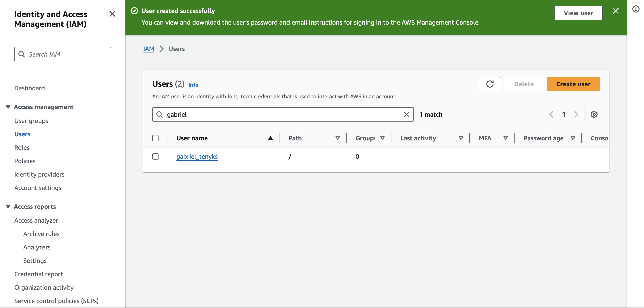The width and height of the screenshot is (644, 308).
Task: Click the info icon next to Users heading
Action: 193,84
